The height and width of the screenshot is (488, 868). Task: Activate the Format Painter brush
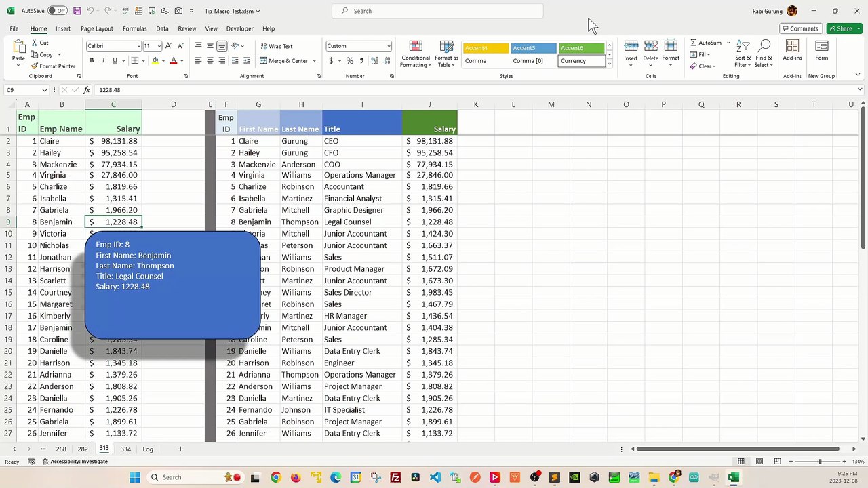(x=35, y=66)
